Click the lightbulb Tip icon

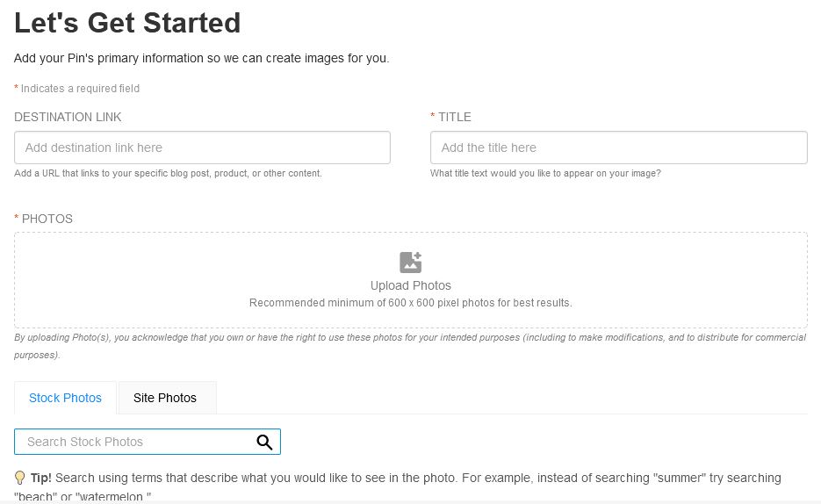tap(20, 478)
